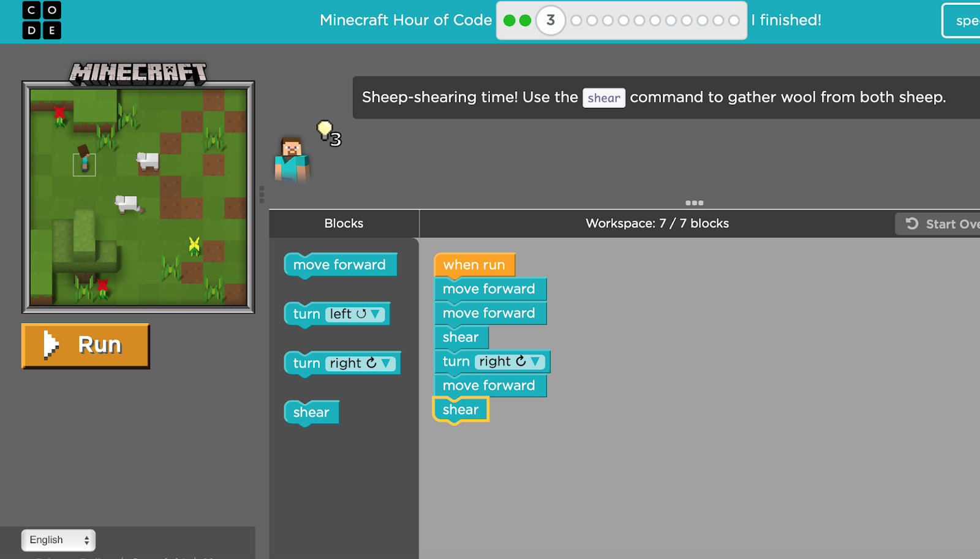This screenshot has height=559, width=980.
Task: Click the vertical resize grip beside the game
Action: click(262, 194)
